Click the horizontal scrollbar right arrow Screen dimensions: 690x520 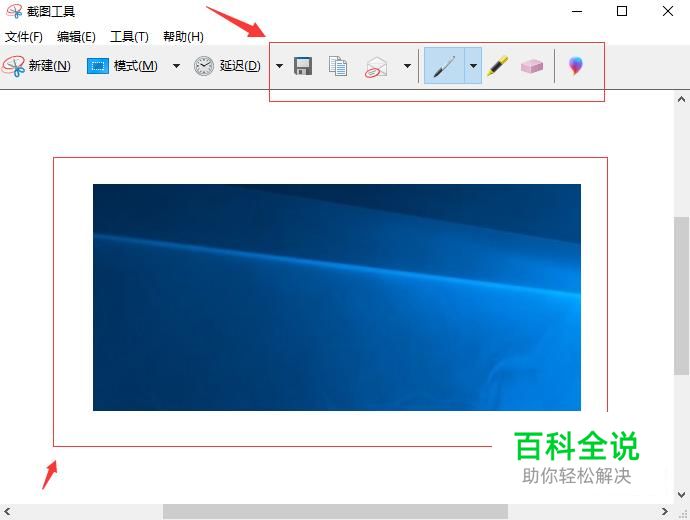coord(664,512)
